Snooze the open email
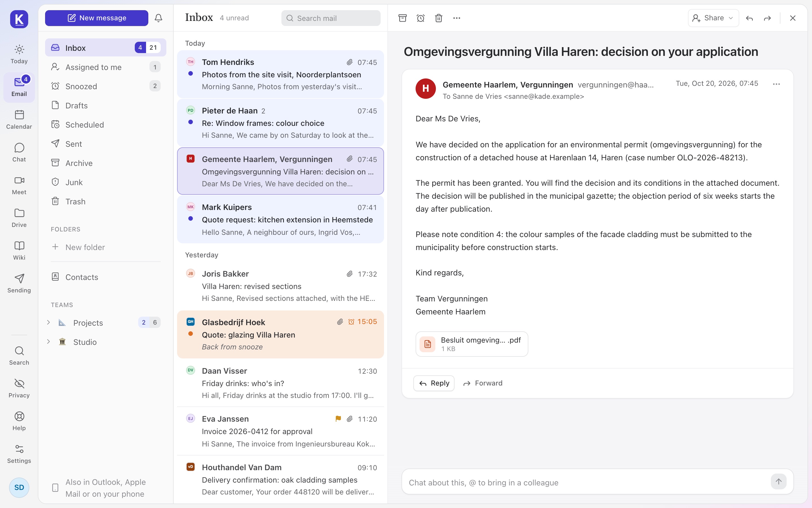812x508 pixels. pyautogui.click(x=421, y=18)
